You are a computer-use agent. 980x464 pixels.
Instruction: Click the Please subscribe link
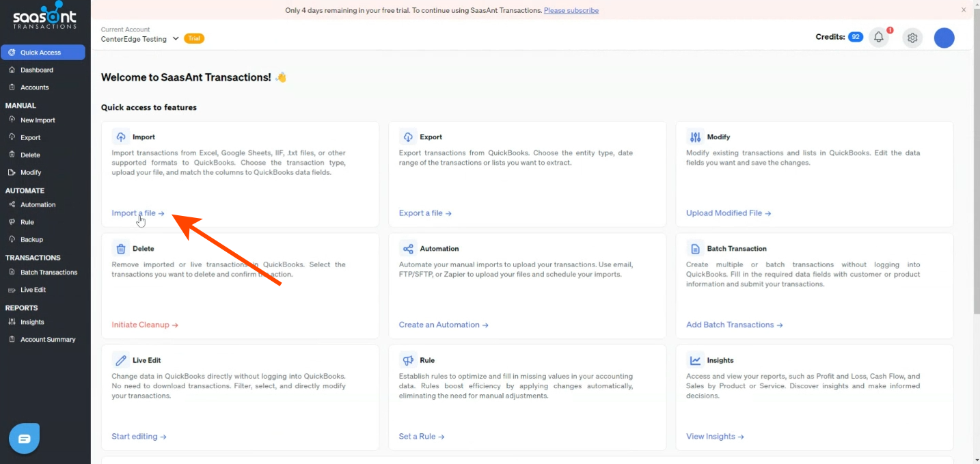pyautogui.click(x=571, y=10)
